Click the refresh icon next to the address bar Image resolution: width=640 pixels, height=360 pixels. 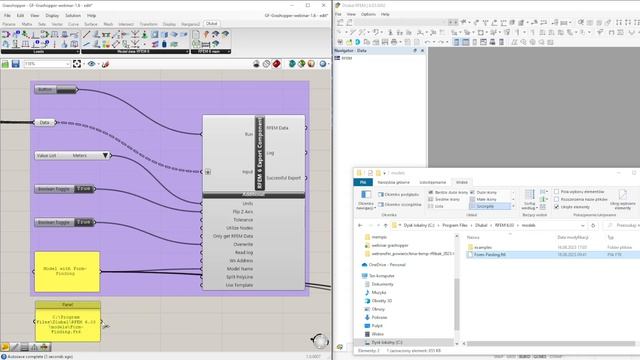coord(593,225)
